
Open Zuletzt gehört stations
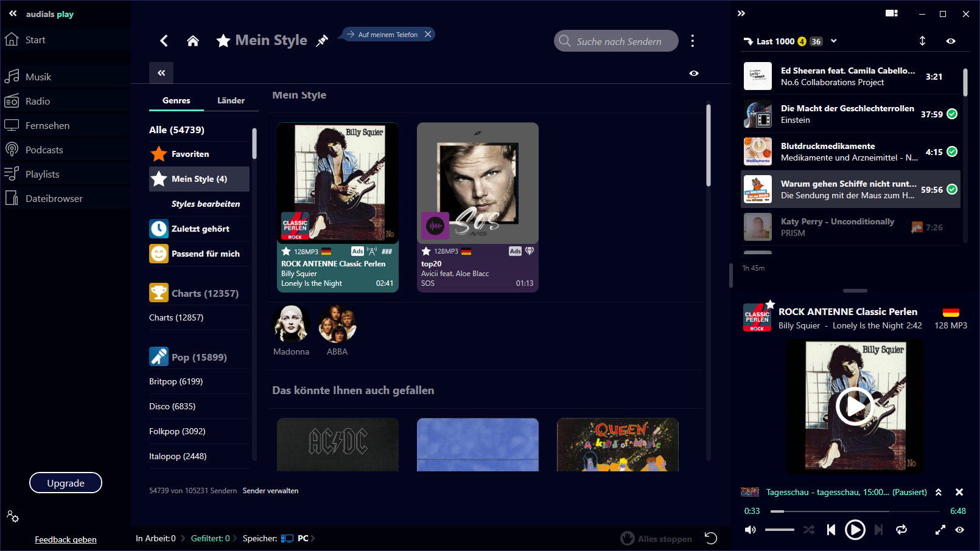[x=199, y=229]
